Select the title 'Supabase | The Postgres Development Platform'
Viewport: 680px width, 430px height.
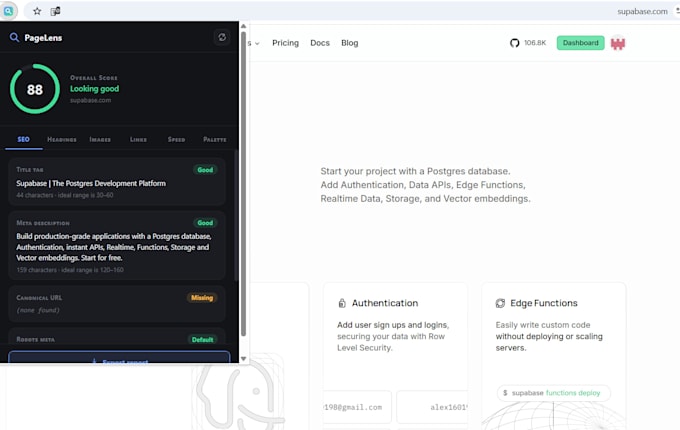91,183
